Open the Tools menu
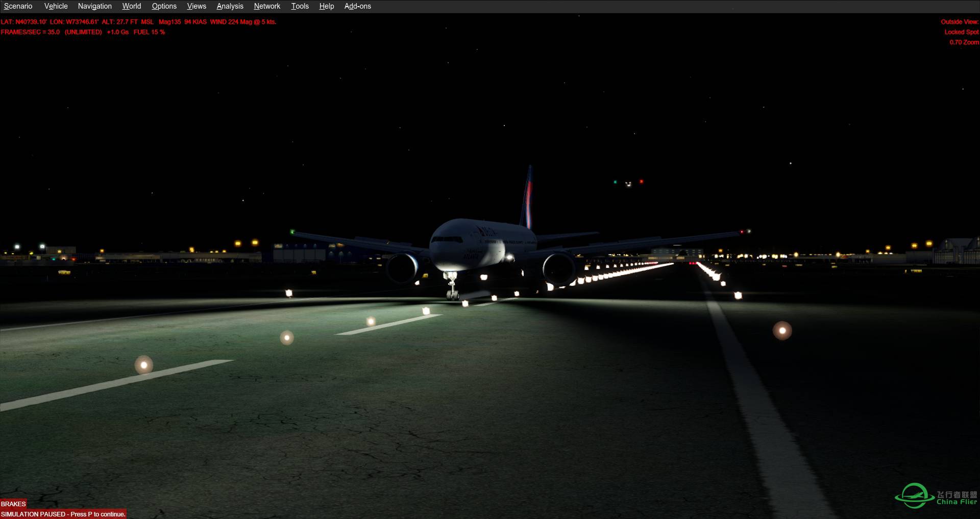This screenshot has width=980, height=519. [300, 6]
